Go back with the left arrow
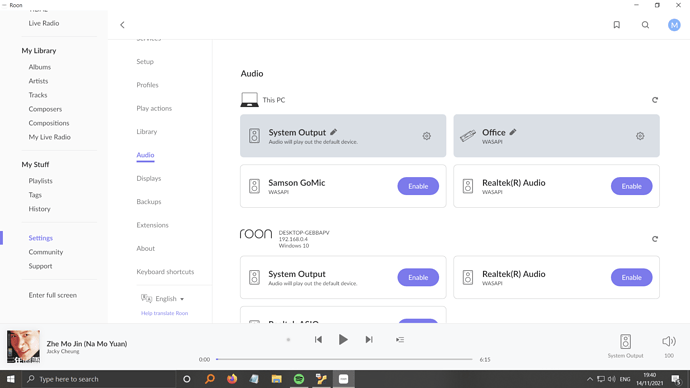This screenshot has height=388, width=690. 122,25
